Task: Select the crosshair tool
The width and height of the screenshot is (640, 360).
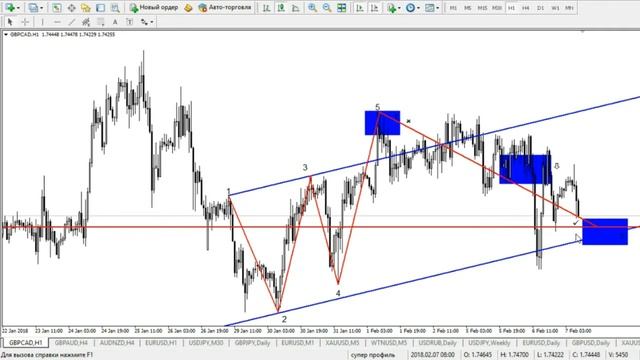Action: pos(25,22)
